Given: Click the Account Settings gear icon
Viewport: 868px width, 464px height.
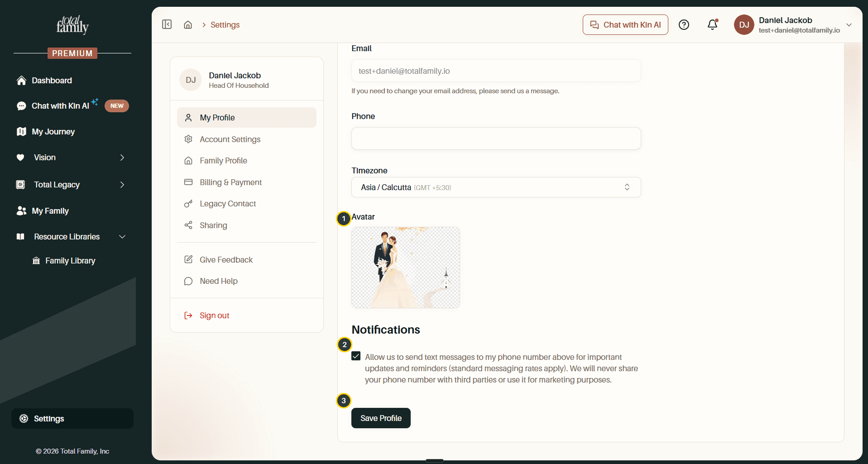Looking at the screenshot, I should tap(188, 139).
